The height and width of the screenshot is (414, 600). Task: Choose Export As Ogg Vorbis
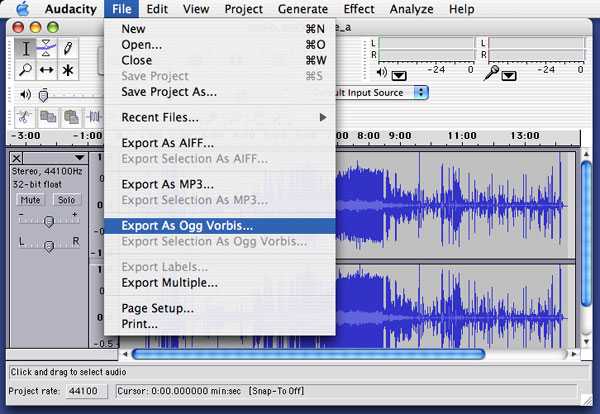coord(220,226)
